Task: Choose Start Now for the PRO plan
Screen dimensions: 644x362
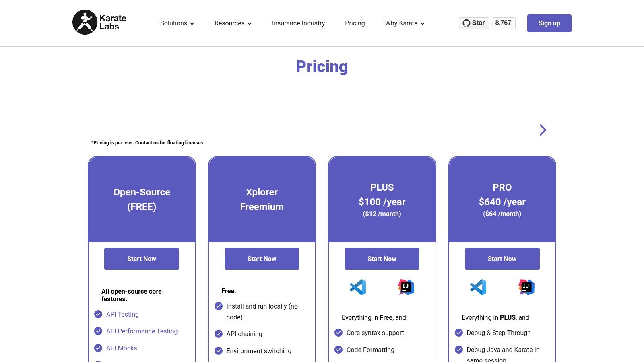Action: click(x=502, y=259)
